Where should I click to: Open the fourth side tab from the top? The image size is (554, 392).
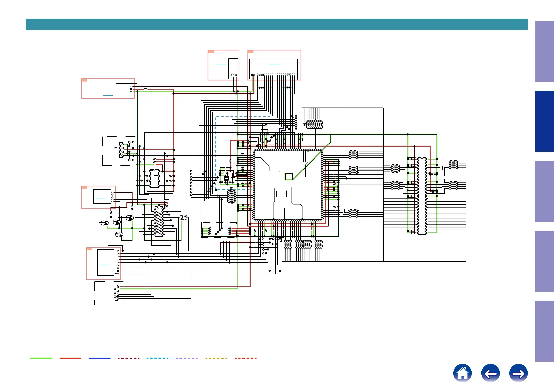pyautogui.click(x=544, y=261)
